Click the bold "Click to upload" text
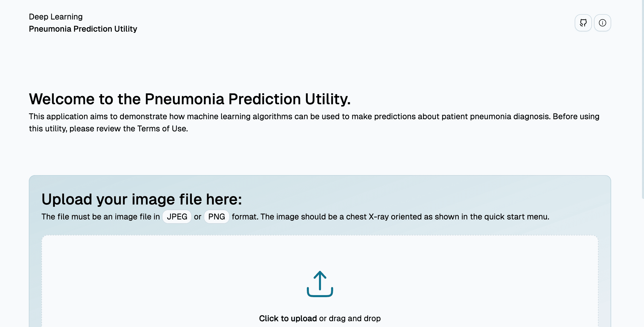Image resolution: width=644 pixels, height=327 pixels. [x=288, y=318]
